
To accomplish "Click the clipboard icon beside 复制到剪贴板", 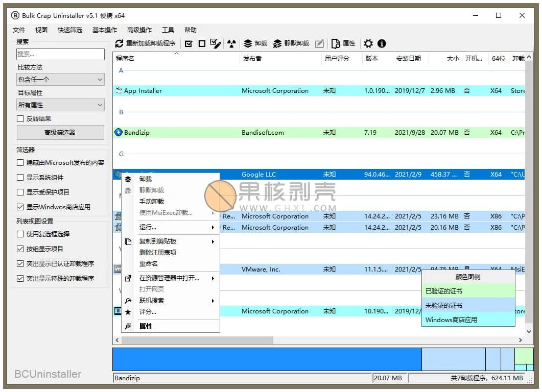I will (x=128, y=241).
